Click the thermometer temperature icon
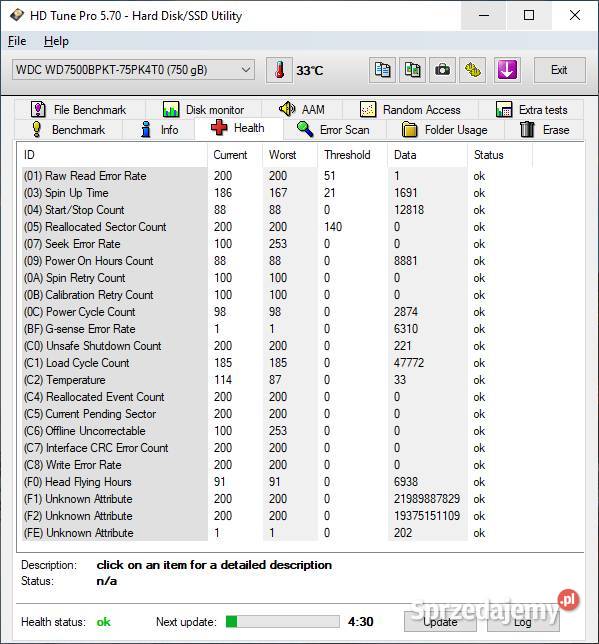 (279, 70)
